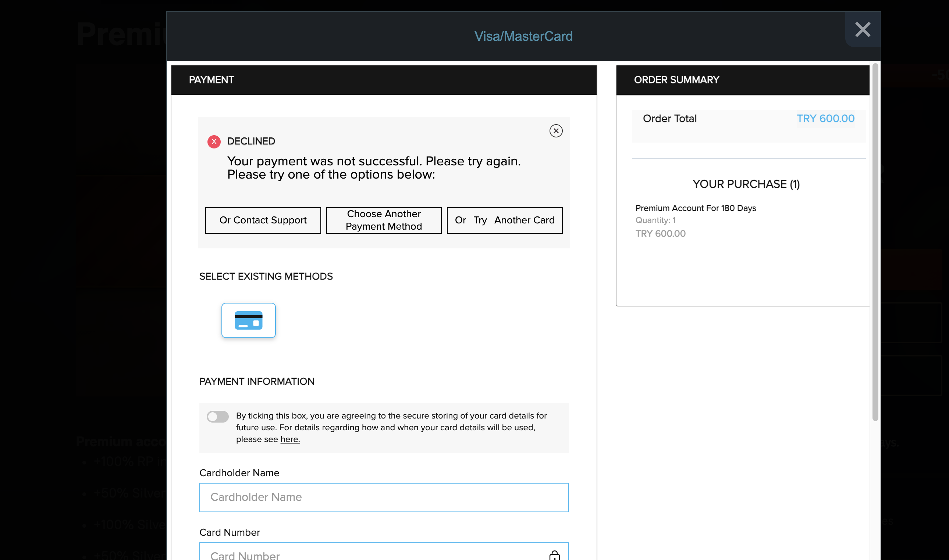
Task: Click the Visa/MasterCard title text
Action: (523, 36)
